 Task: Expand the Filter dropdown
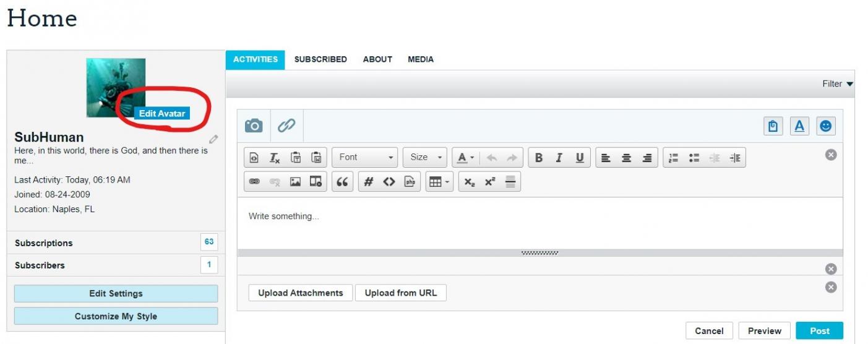(x=837, y=84)
